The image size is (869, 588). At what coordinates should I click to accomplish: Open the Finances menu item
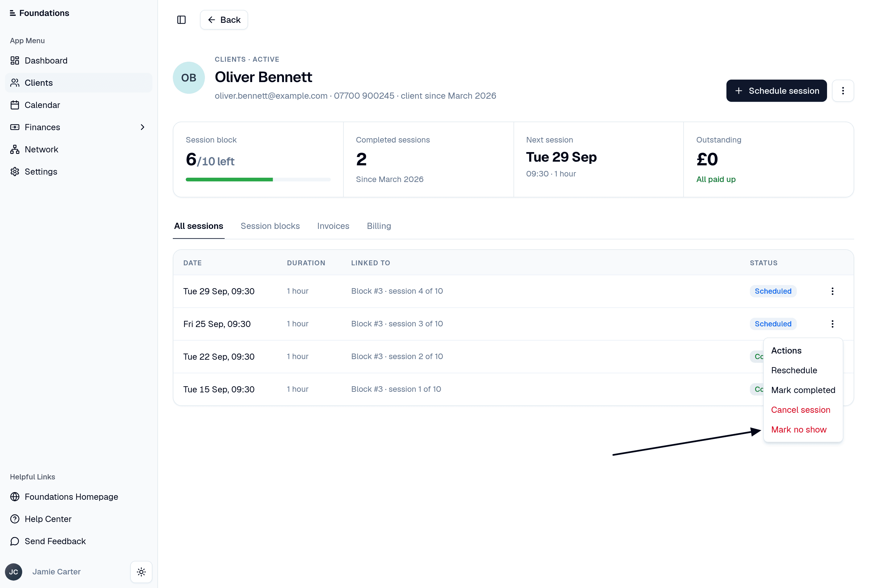pyautogui.click(x=78, y=127)
